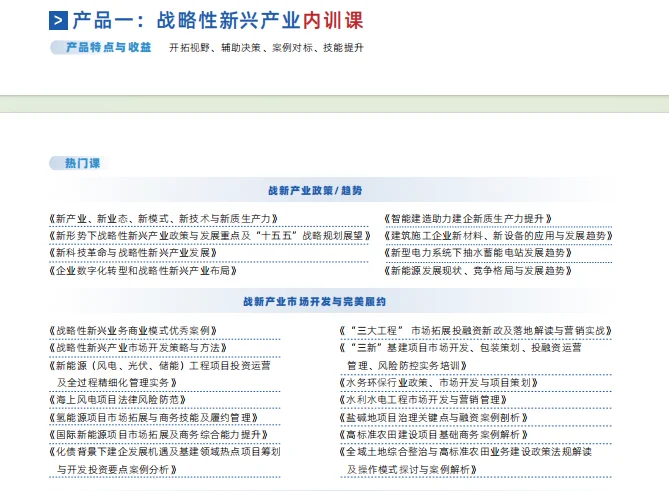The width and height of the screenshot is (669, 491).
Task: Click the line 与开发投资要点案例分析》
Action: 117,470
